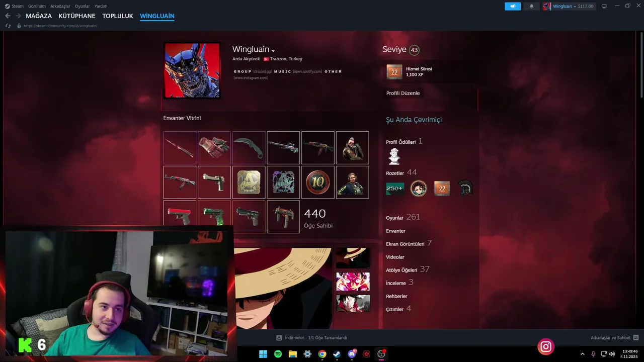Screen dimensions: 644x362
Task: Open the TOPLULUK tab
Action: pos(118,16)
